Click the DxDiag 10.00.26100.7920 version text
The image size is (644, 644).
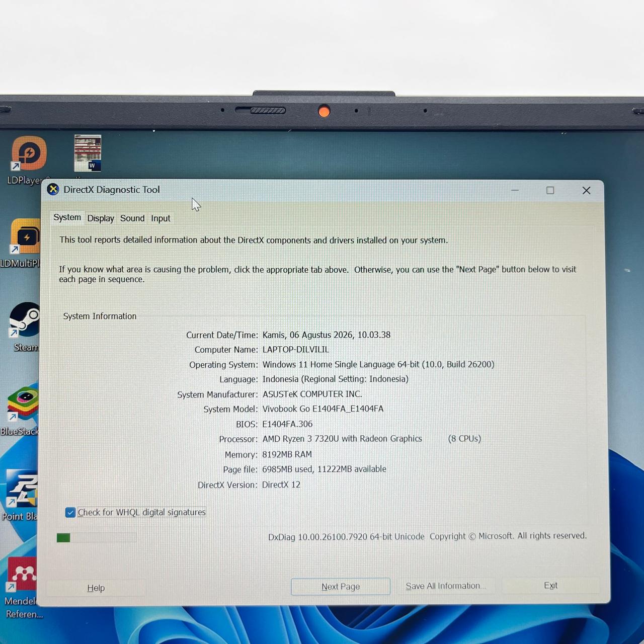[x=346, y=537]
